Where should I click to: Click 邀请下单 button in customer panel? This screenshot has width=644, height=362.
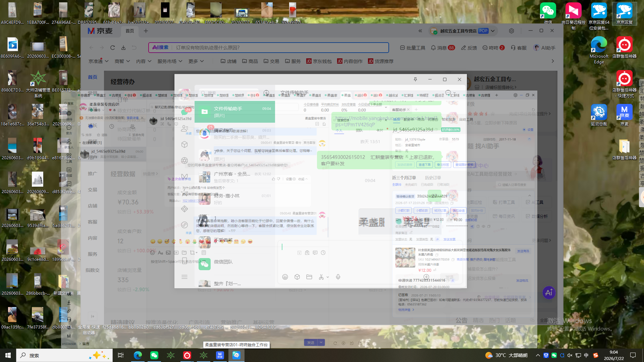(425, 165)
